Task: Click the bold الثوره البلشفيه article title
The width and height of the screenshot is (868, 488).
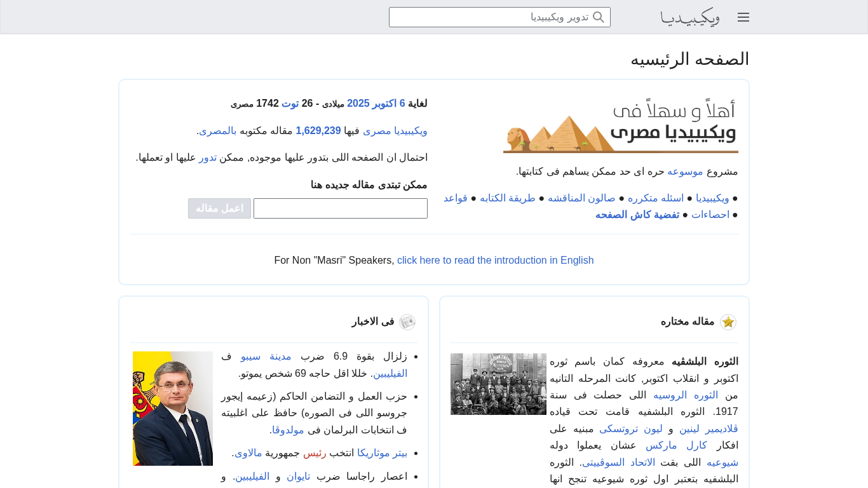Action: (705, 362)
